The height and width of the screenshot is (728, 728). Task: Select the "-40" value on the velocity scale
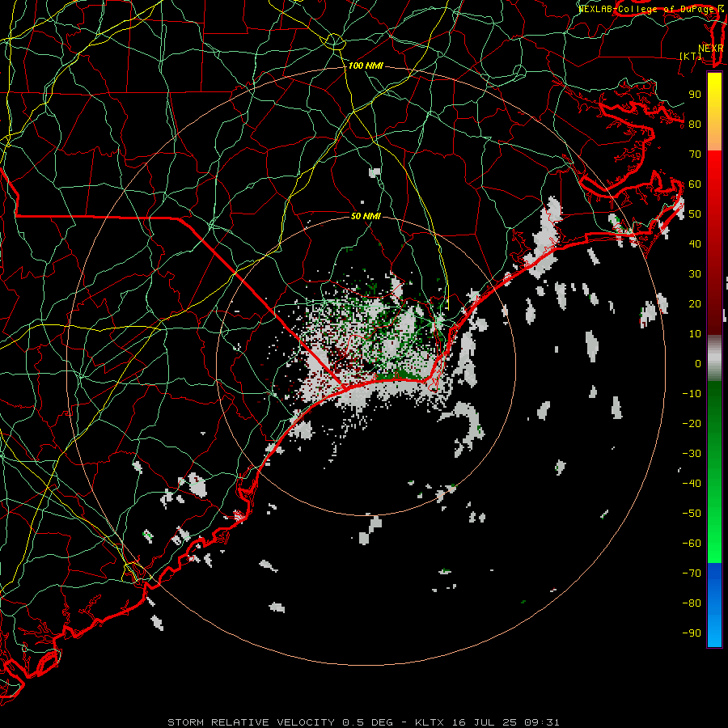pos(692,484)
